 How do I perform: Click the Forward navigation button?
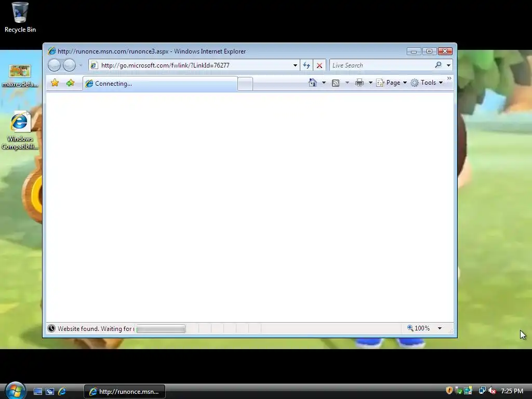pyautogui.click(x=70, y=65)
